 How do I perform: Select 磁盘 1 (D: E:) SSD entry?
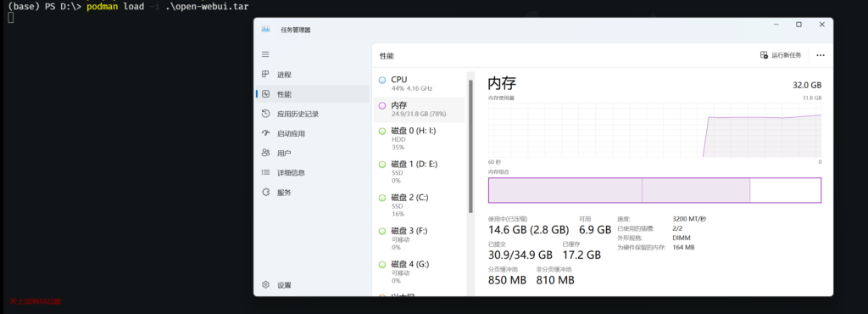420,171
